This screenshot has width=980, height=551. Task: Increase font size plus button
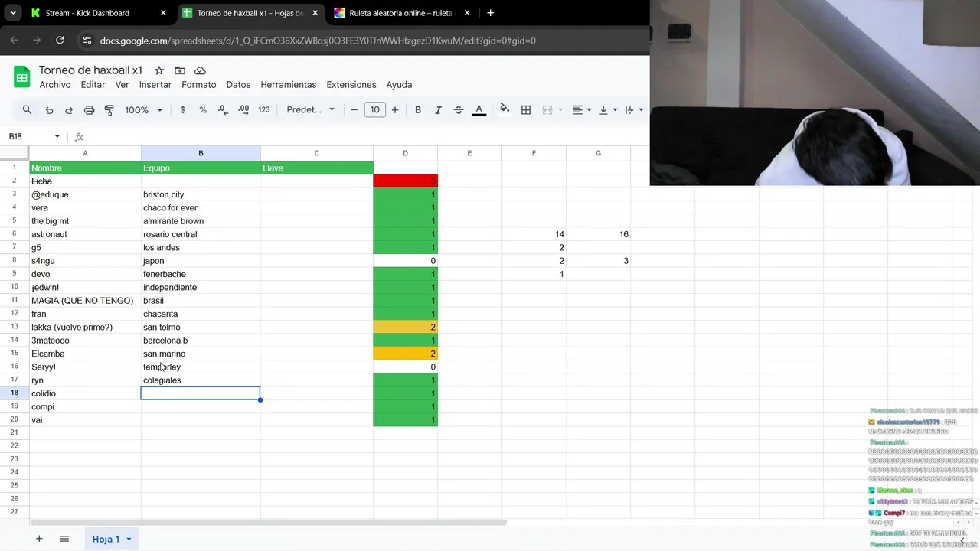[395, 110]
